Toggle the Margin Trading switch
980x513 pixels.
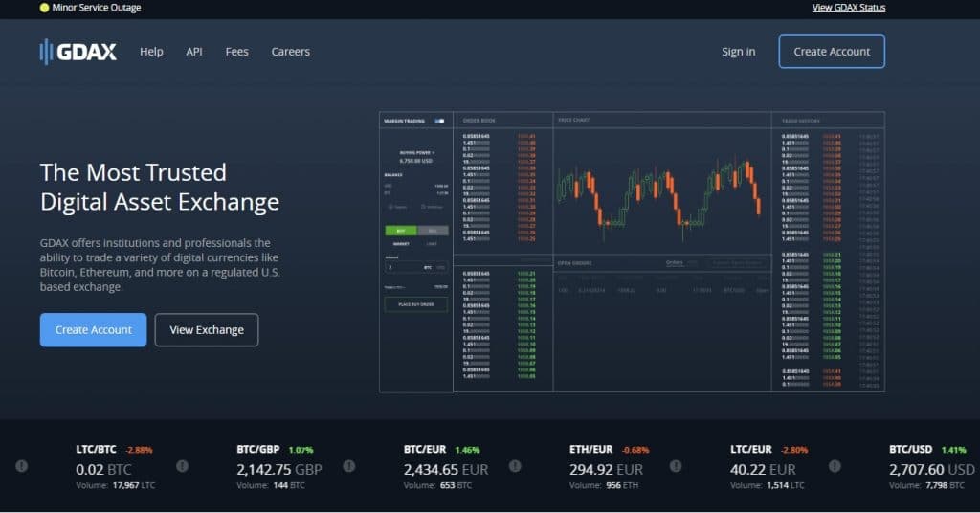point(439,122)
